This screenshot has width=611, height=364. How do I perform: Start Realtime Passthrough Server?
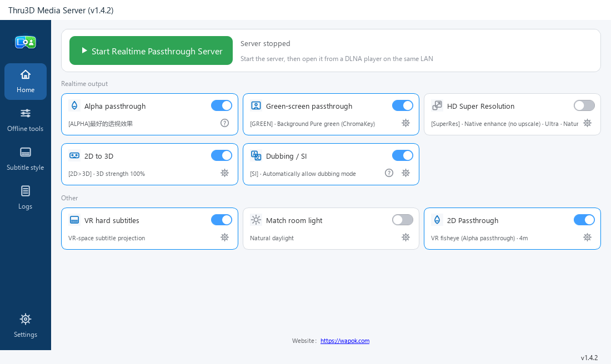click(x=151, y=50)
